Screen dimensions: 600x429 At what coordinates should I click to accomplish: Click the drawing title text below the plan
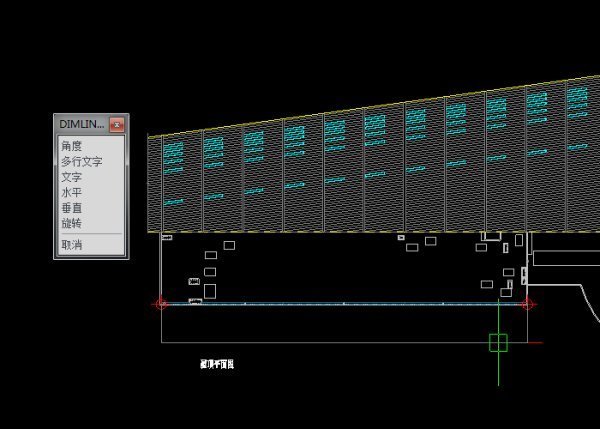click(x=216, y=365)
